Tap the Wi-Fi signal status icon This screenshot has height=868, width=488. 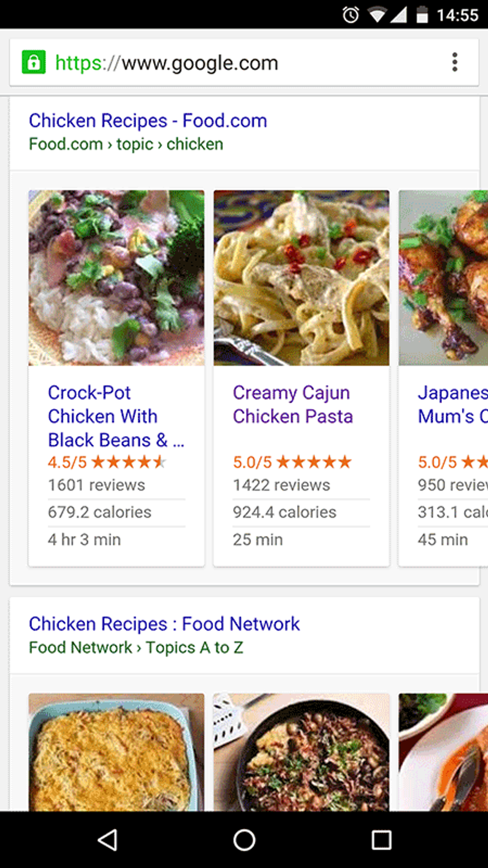[x=378, y=15]
